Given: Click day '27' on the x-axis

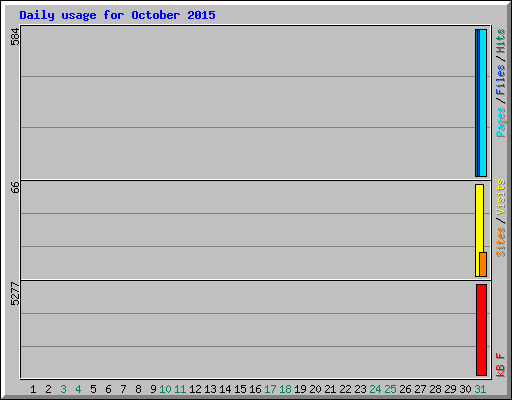Looking at the screenshot, I should tap(420, 389).
